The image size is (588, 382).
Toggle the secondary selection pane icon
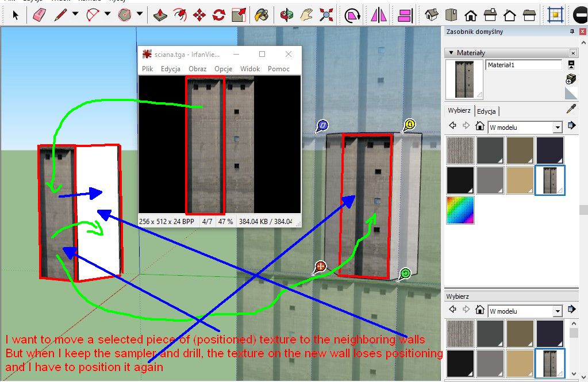pyautogui.click(x=571, y=65)
